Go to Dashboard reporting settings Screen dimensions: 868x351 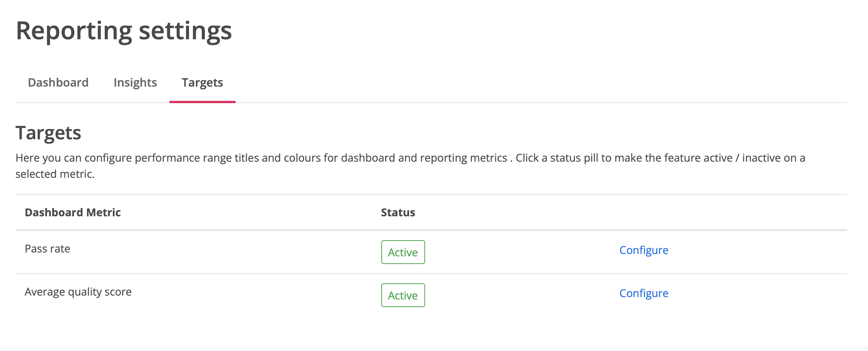pos(58,82)
